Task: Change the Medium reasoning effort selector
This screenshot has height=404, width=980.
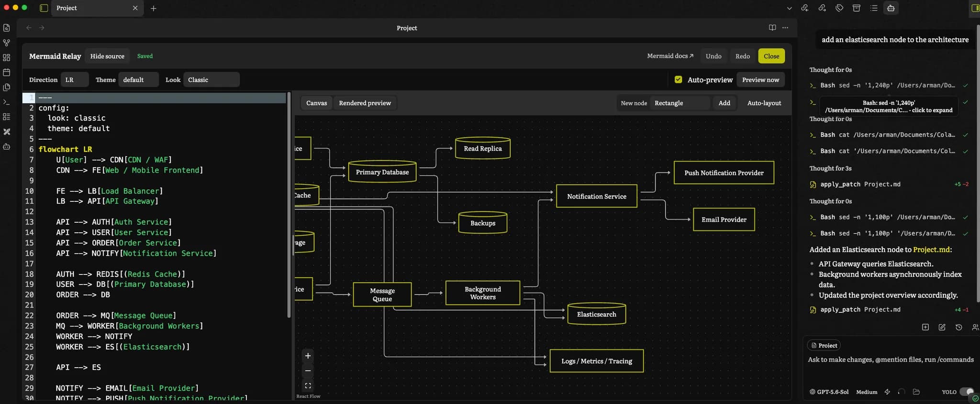Action: coord(867,392)
